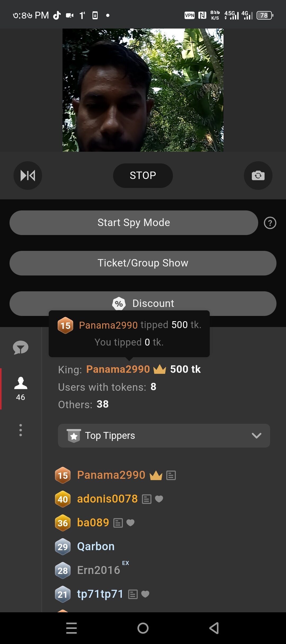Tap the mirror video flip icon
The height and width of the screenshot is (644, 286).
[28, 176]
